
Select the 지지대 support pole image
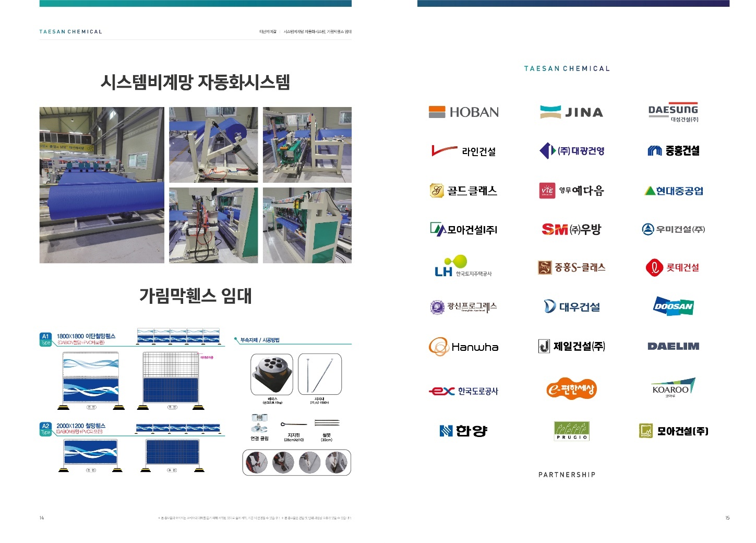pyautogui.click(x=320, y=374)
